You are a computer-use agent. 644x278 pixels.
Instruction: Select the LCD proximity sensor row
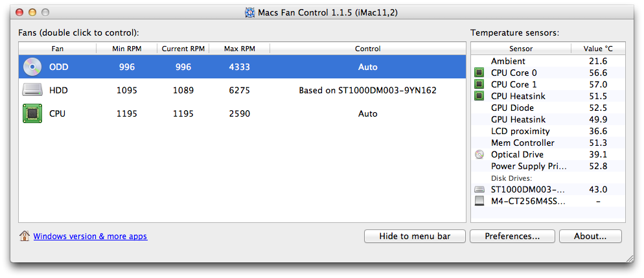click(548, 132)
